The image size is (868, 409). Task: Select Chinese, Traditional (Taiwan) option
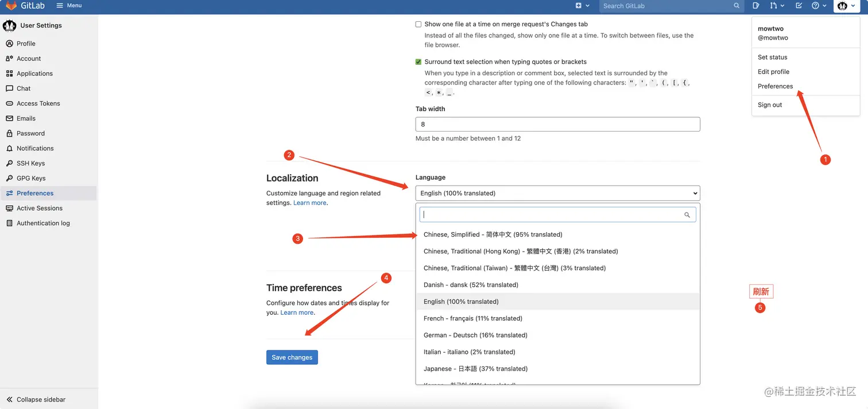click(557, 268)
